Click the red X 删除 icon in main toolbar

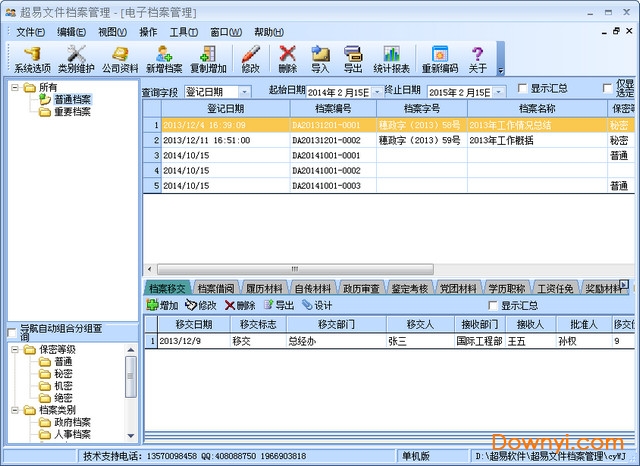pos(288,59)
